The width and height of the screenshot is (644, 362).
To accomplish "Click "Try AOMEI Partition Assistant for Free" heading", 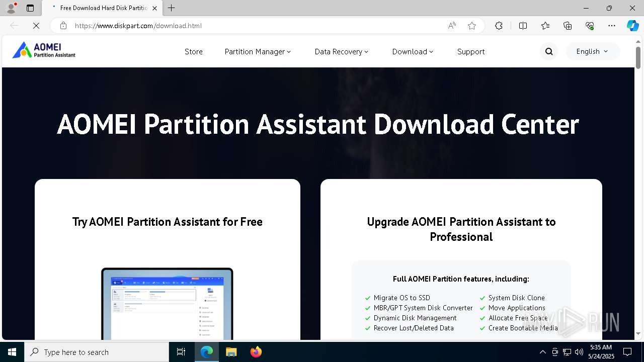I will click(168, 222).
